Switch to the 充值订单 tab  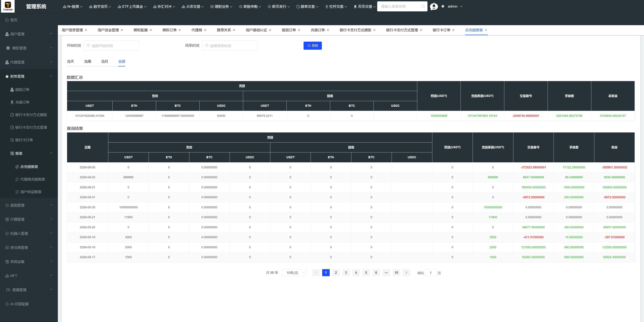click(317, 30)
